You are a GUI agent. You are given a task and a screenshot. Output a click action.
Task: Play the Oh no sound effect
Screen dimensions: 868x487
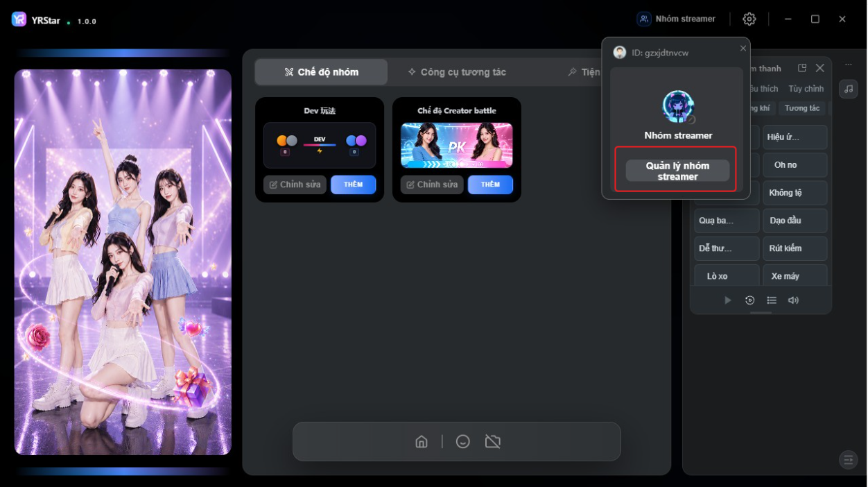(x=795, y=165)
